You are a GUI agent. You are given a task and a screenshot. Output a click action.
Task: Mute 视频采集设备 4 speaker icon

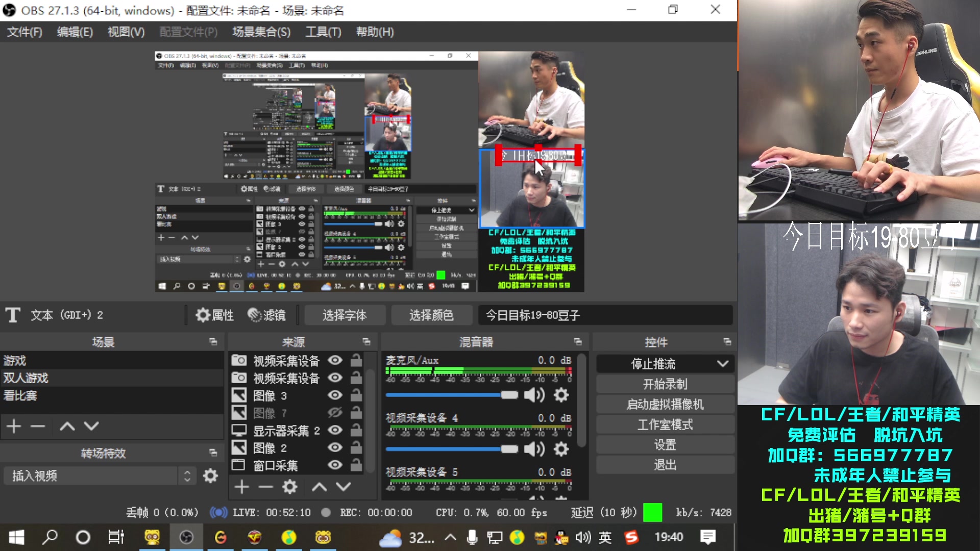(534, 449)
